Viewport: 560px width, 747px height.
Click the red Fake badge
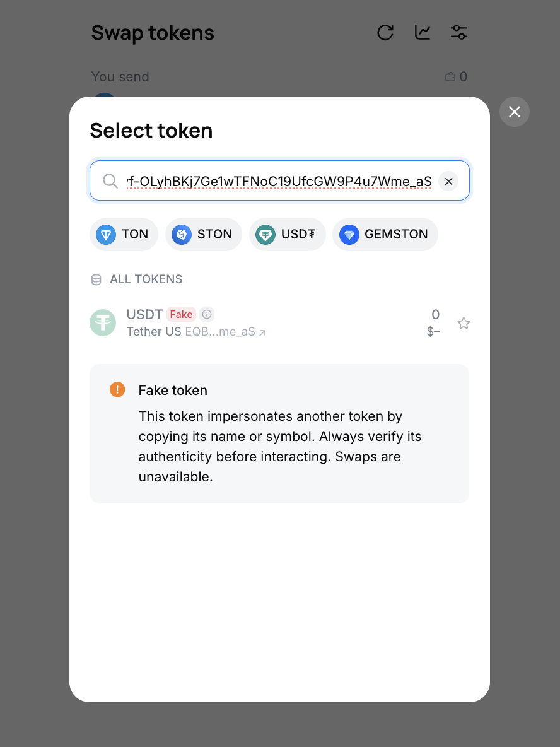181,314
